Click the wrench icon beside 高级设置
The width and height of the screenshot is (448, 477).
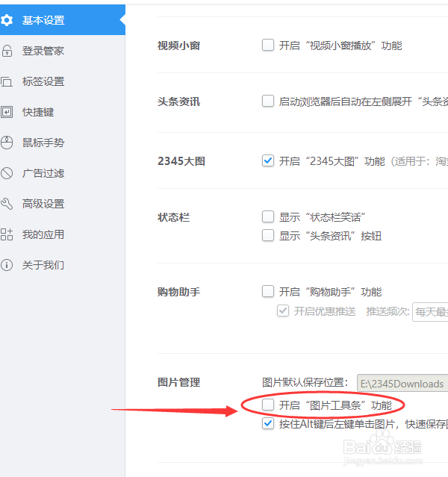(7, 204)
